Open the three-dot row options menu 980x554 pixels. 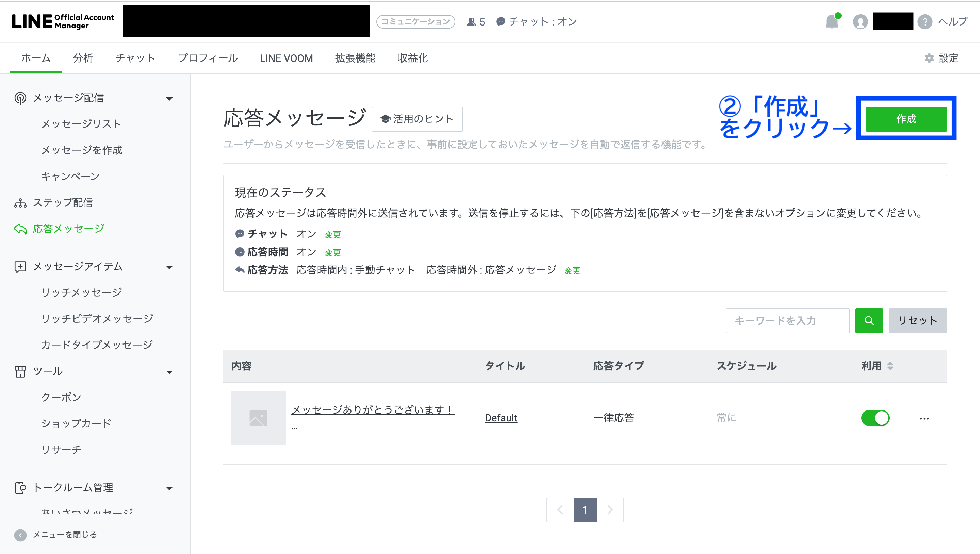click(x=924, y=418)
